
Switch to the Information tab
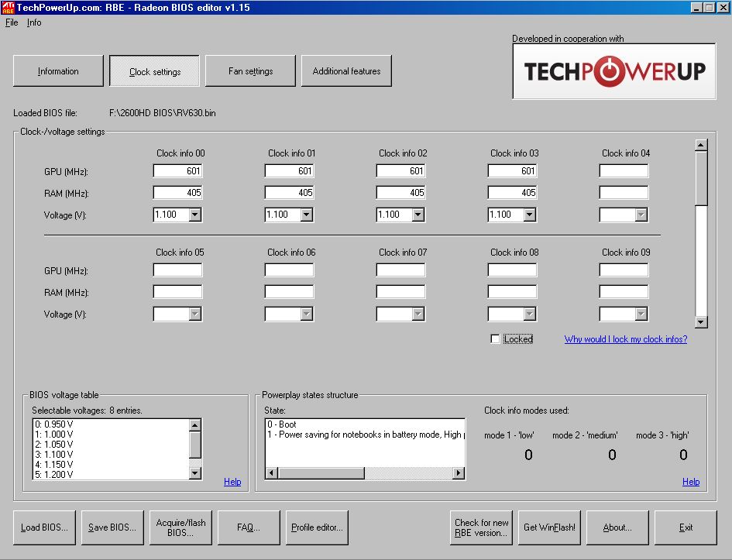coord(58,71)
